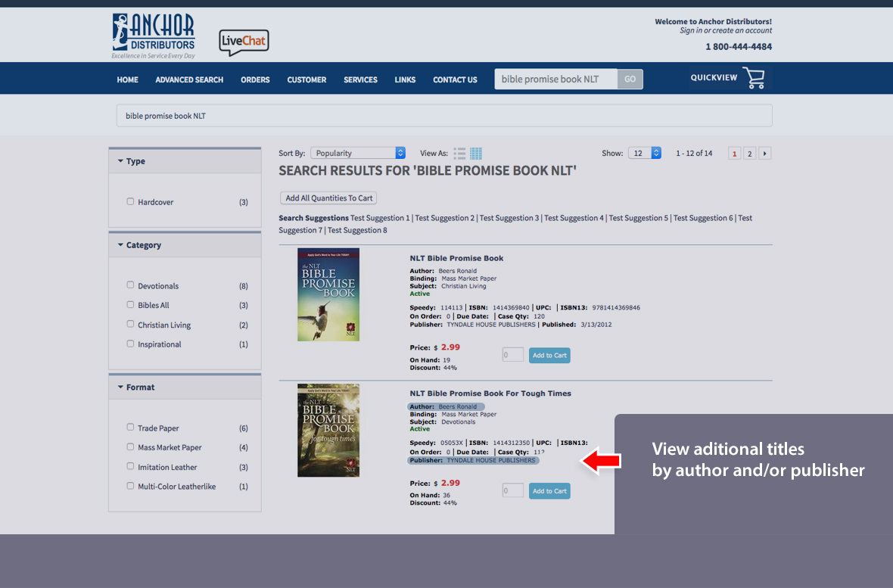Open Test Suggestion 8 link
Viewport: 893px width, 588px height.
[x=357, y=230]
